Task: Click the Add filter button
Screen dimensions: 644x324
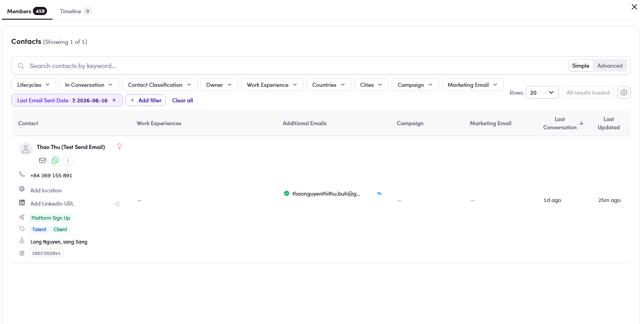Action: (146, 100)
